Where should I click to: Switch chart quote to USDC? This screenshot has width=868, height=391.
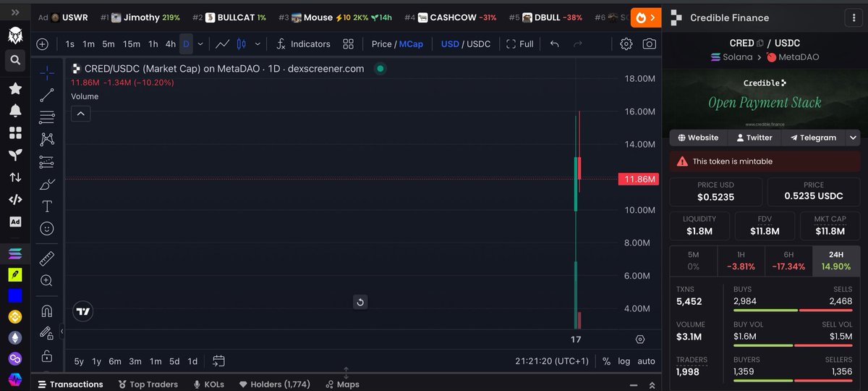[x=478, y=44]
